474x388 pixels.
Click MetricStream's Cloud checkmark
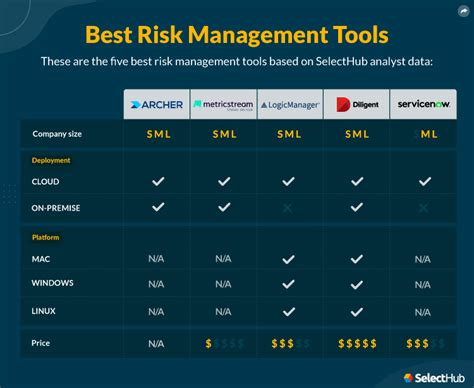(x=224, y=182)
